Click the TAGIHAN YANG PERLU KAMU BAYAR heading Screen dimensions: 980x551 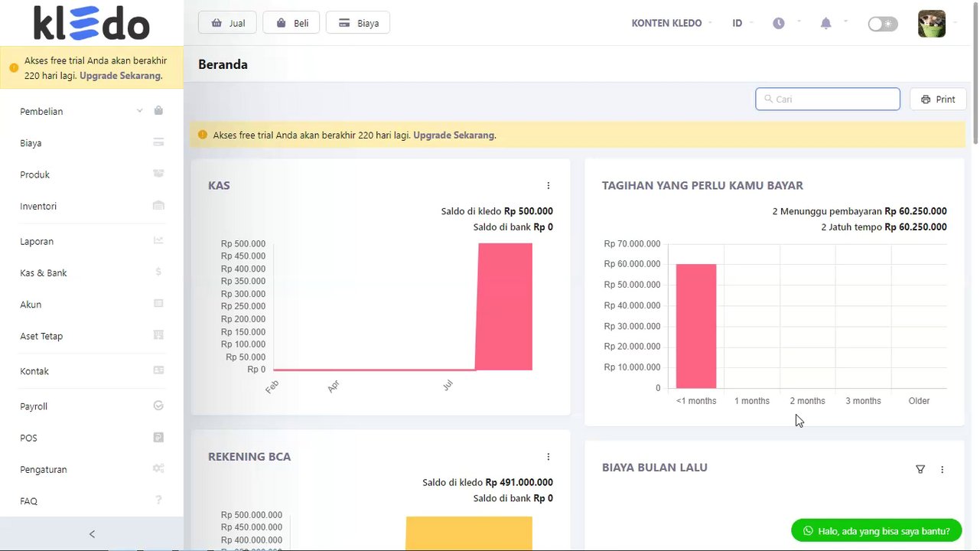point(702,185)
